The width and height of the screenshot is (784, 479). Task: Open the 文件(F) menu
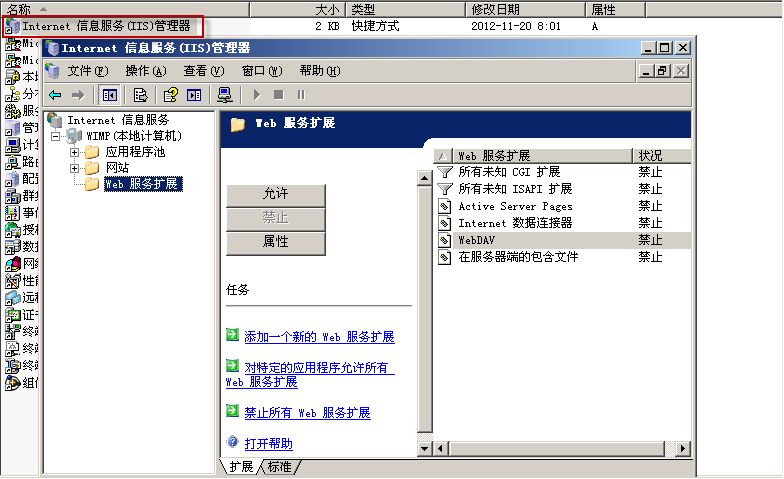pos(88,71)
